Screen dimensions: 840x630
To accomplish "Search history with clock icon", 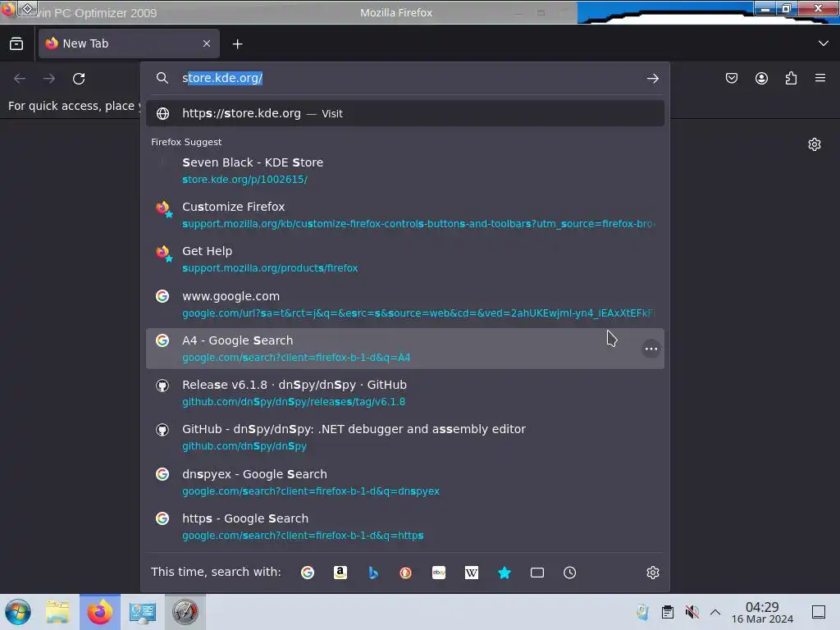I will pyautogui.click(x=569, y=572).
